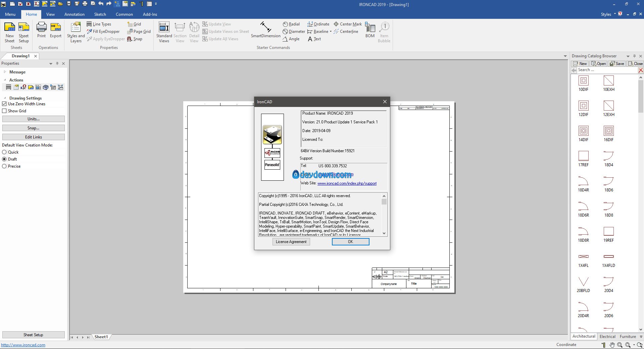This screenshot has width=644, height=349.
Task: Select the 12EXH catalog item
Action: click(x=608, y=109)
